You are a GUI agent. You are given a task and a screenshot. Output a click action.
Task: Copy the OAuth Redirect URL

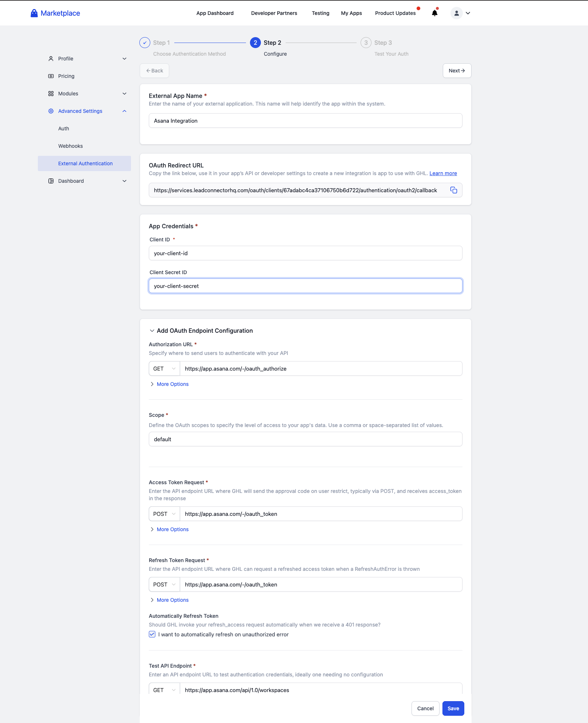coord(453,190)
